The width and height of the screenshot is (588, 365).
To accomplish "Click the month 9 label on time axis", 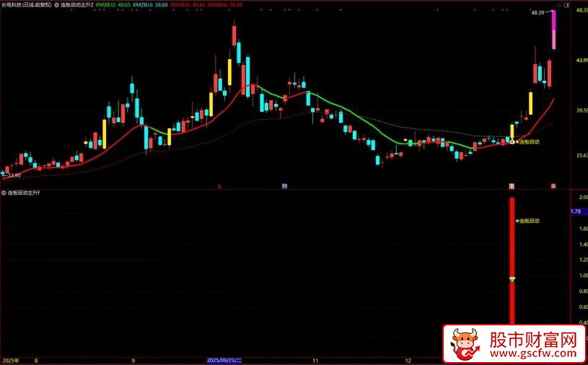I will [133, 361].
